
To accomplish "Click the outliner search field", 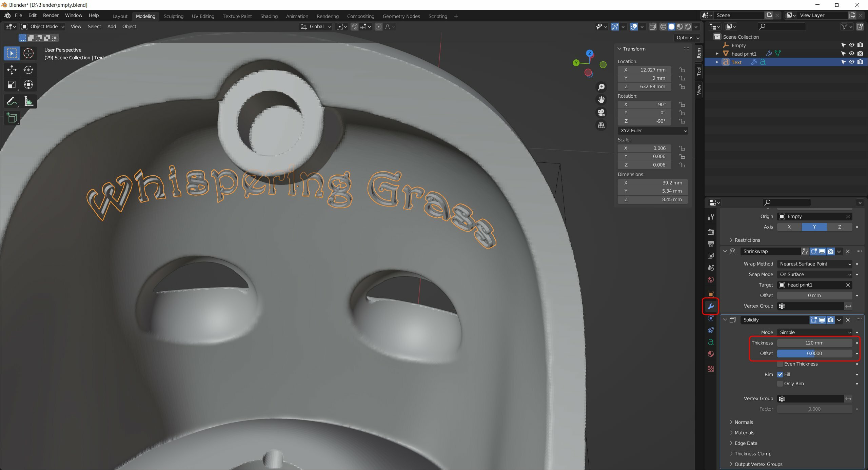I will coord(781,26).
